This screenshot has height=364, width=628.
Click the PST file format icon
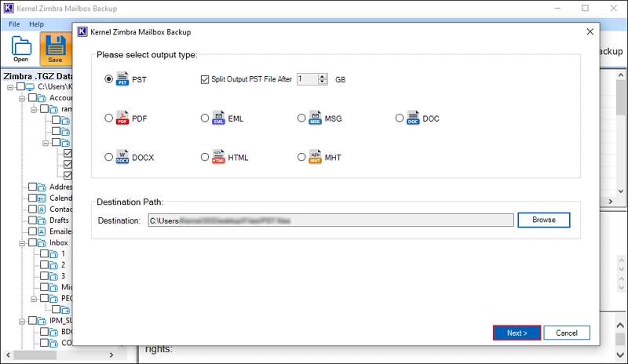[x=122, y=78]
